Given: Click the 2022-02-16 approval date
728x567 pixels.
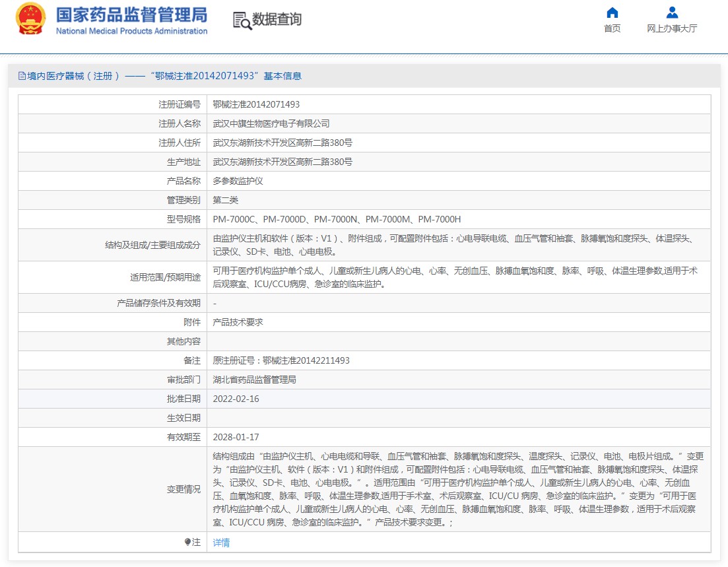Looking at the screenshot, I should 236,399.
